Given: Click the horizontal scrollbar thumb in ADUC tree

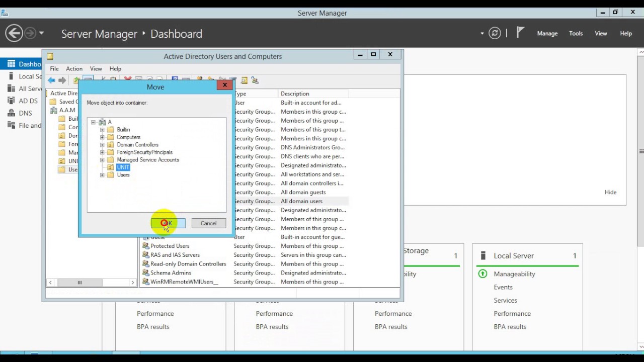Looking at the screenshot, I should (79, 283).
